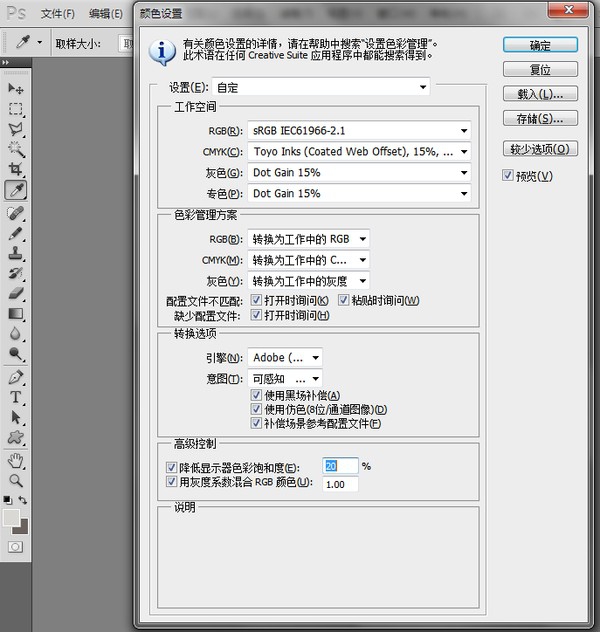
Task: Select the Hand tool
Action: tap(16, 460)
